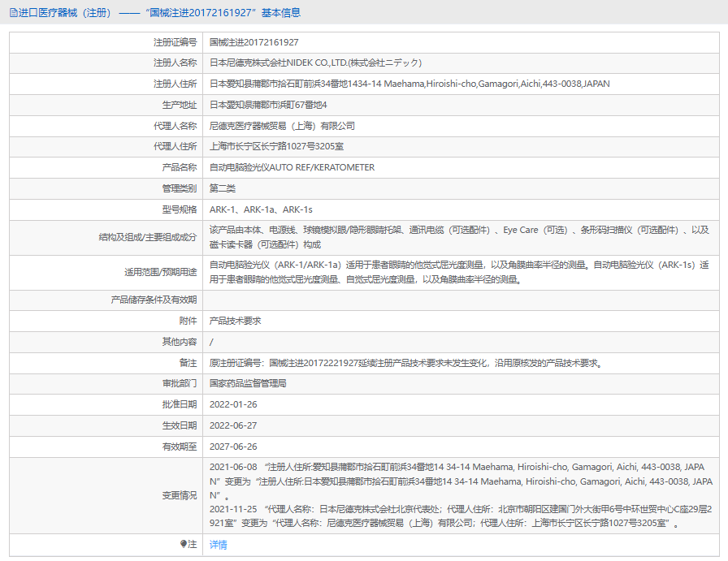The width and height of the screenshot is (728, 561).
Task: Select model specification ARK-1、ARK-1a、ARK-1s
Action: [x=261, y=209]
